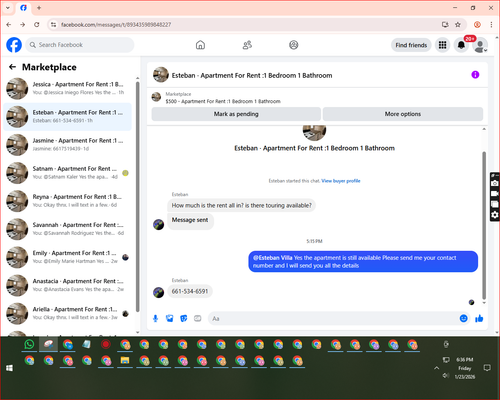This screenshot has width=500, height=400.
Task: Open the notifications bell
Action: (x=461, y=45)
